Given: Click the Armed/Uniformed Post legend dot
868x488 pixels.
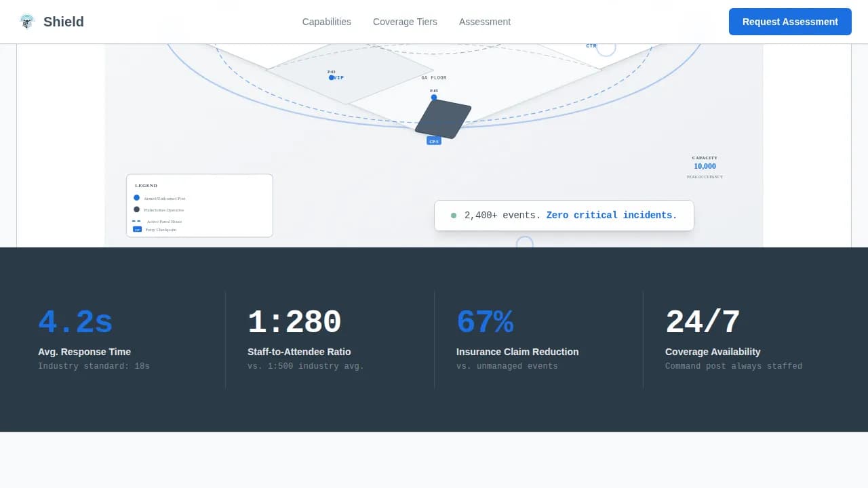Looking at the screenshot, I should [137, 198].
